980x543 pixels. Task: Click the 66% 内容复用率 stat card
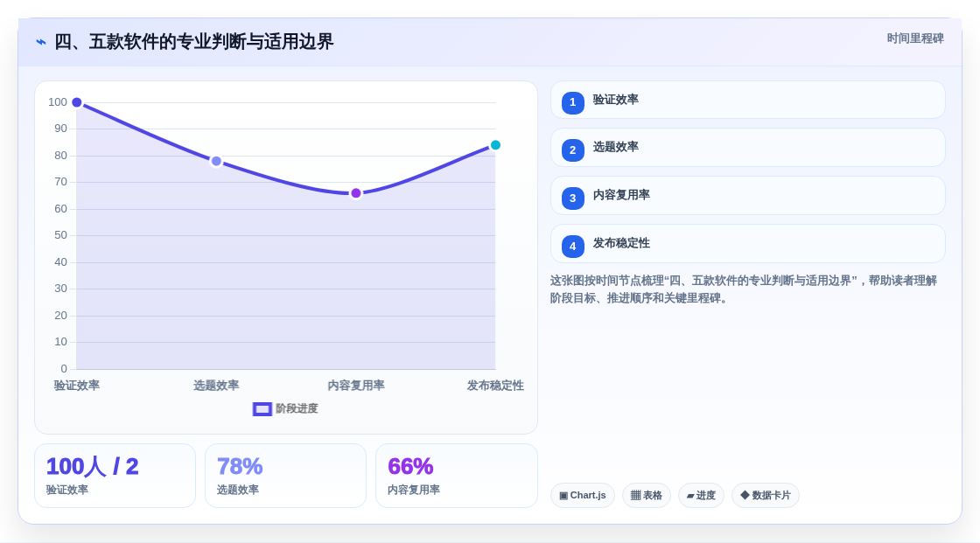pyautogui.click(x=456, y=476)
